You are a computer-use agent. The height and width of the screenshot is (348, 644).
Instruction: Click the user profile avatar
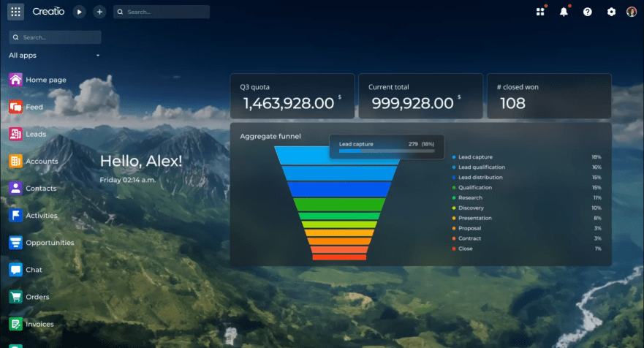[x=632, y=12]
